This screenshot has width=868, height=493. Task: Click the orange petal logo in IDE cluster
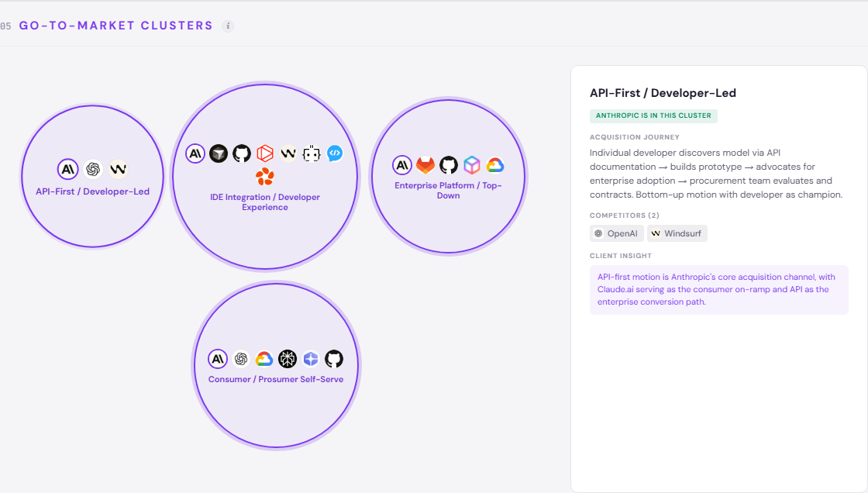pos(265,177)
